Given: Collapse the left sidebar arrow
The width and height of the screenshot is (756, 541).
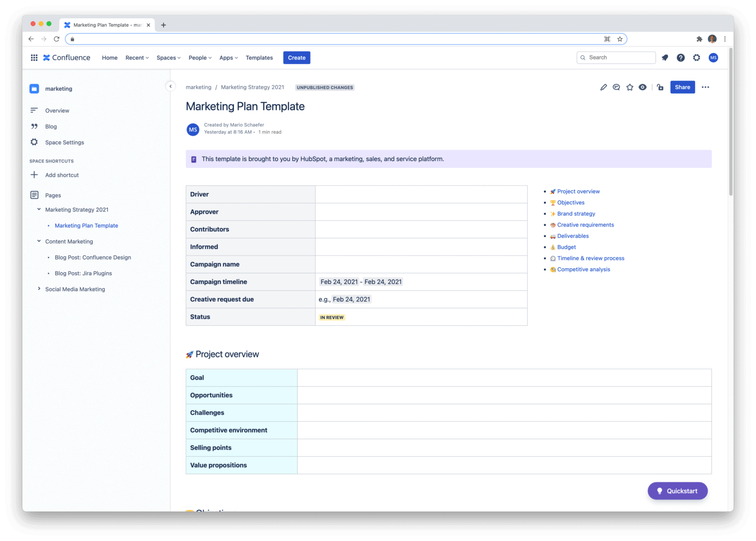Looking at the screenshot, I should point(171,86).
